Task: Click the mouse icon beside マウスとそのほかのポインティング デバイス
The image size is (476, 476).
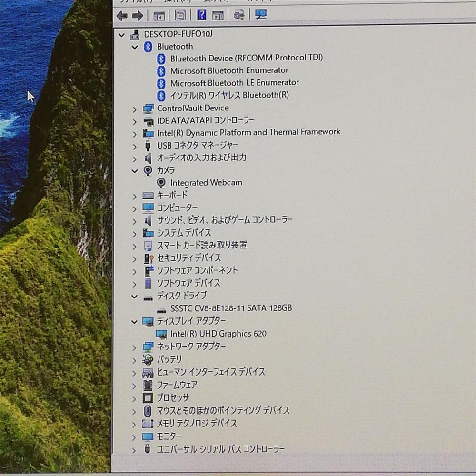Action: [148, 411]
